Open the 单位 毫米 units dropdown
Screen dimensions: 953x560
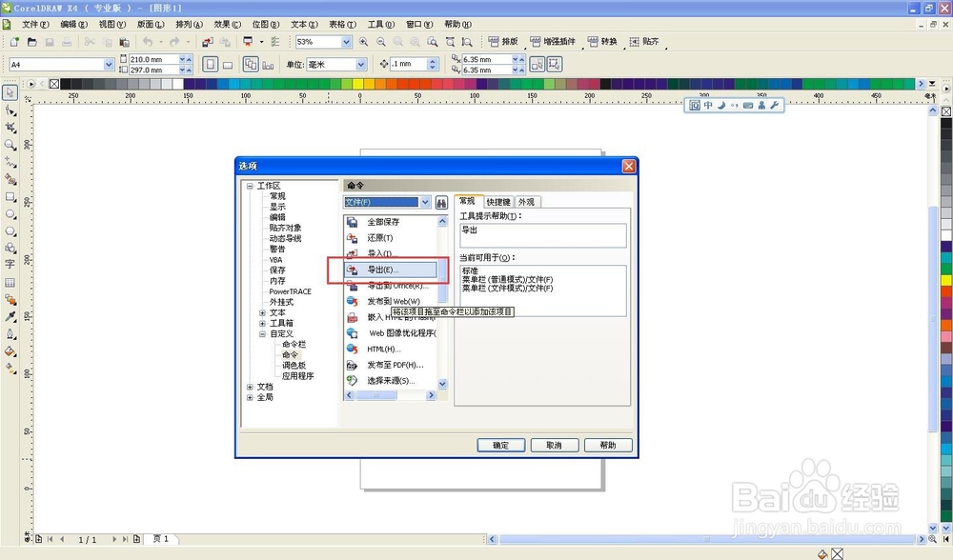[x=361, y=65]
